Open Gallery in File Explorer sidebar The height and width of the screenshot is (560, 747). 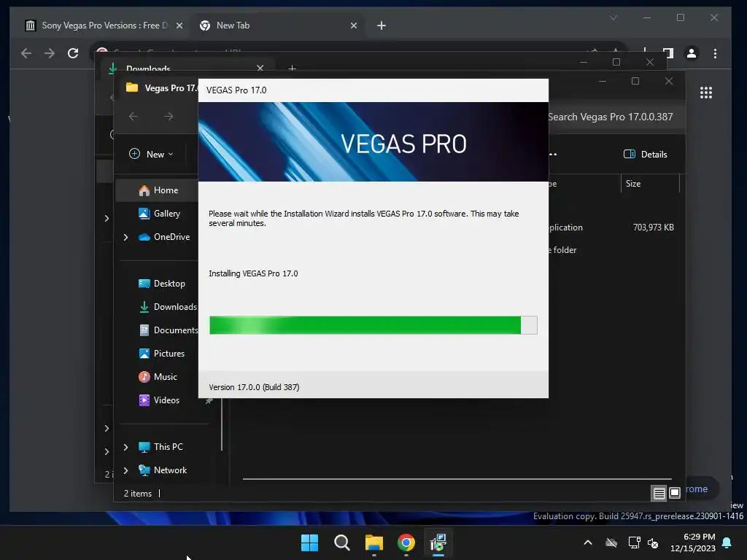click(159, 214)
